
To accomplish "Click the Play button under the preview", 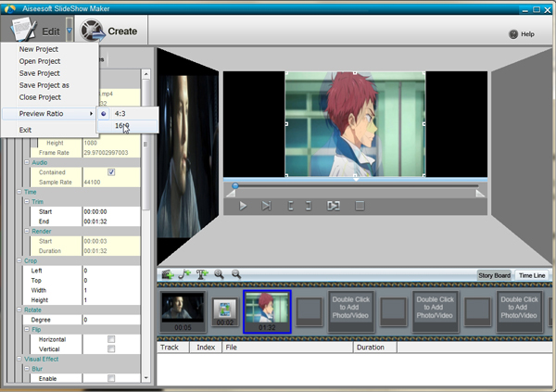I will (244, 206).
